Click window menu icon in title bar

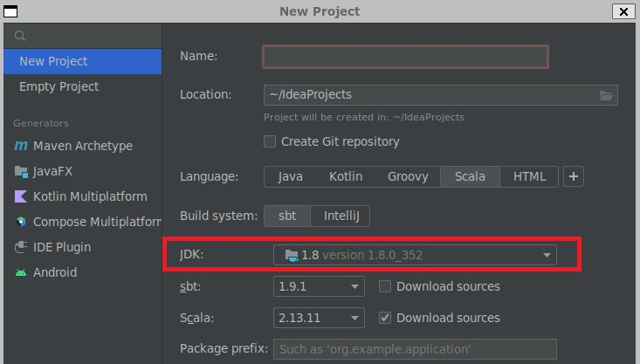tap(10, 12)
